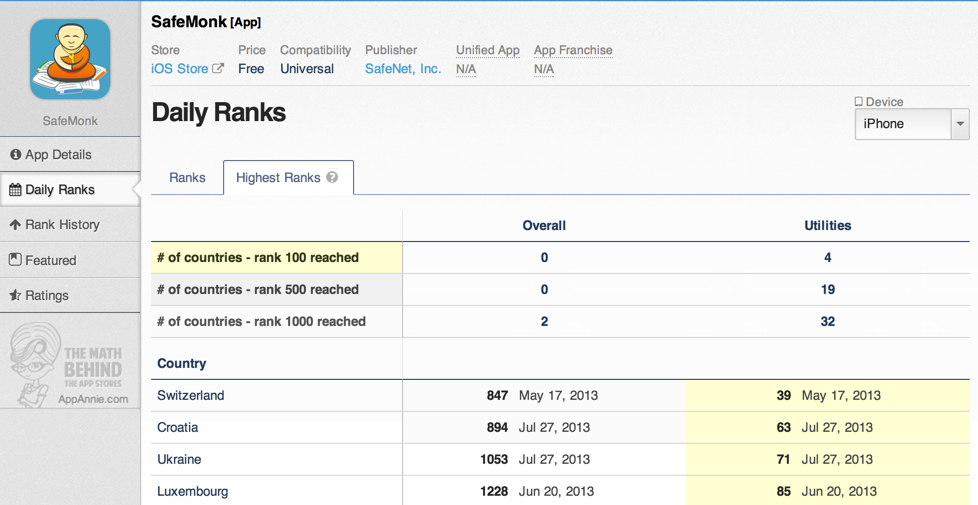Open the iOS Store link
The width and height of the screenshot is (978, 505).
[x=179, y=69]
